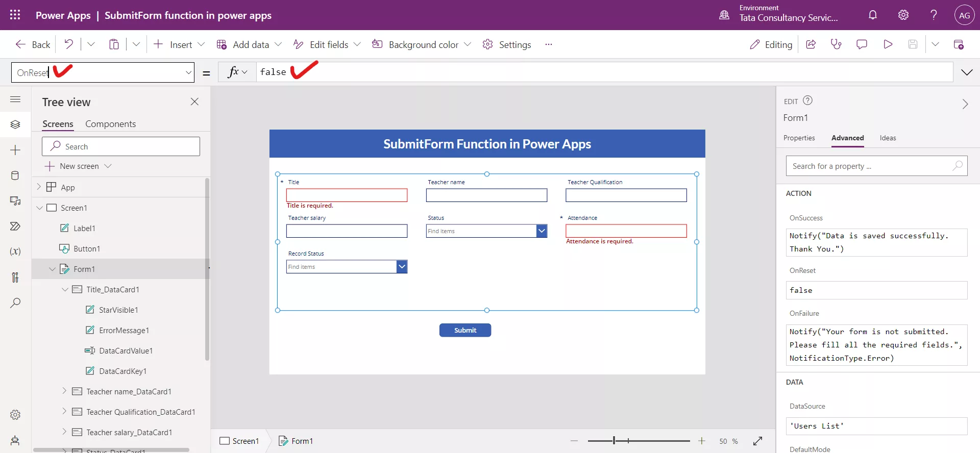This screenshot has width=980, height=453.
Task: Select the Advanced tab
Action: click(x=847, y=138)
